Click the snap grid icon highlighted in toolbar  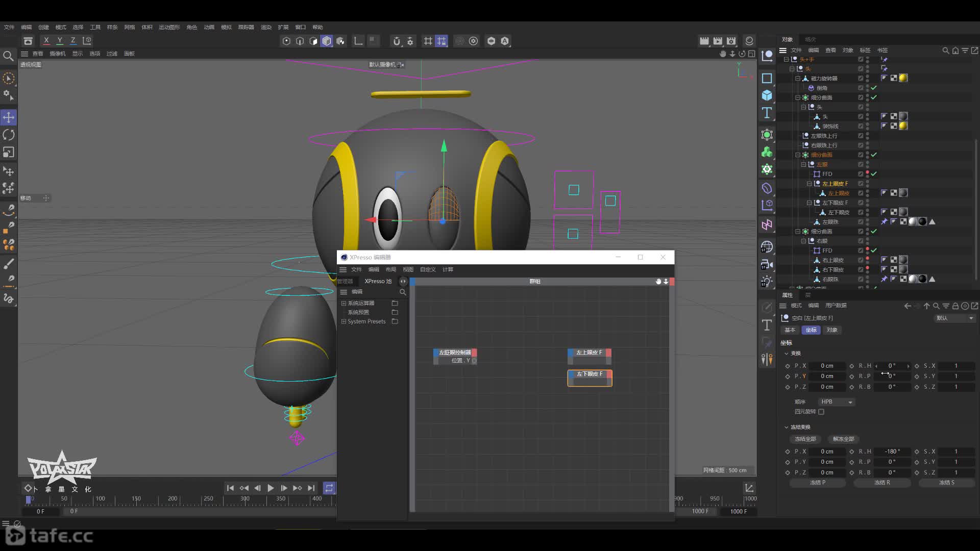[442, 41]
